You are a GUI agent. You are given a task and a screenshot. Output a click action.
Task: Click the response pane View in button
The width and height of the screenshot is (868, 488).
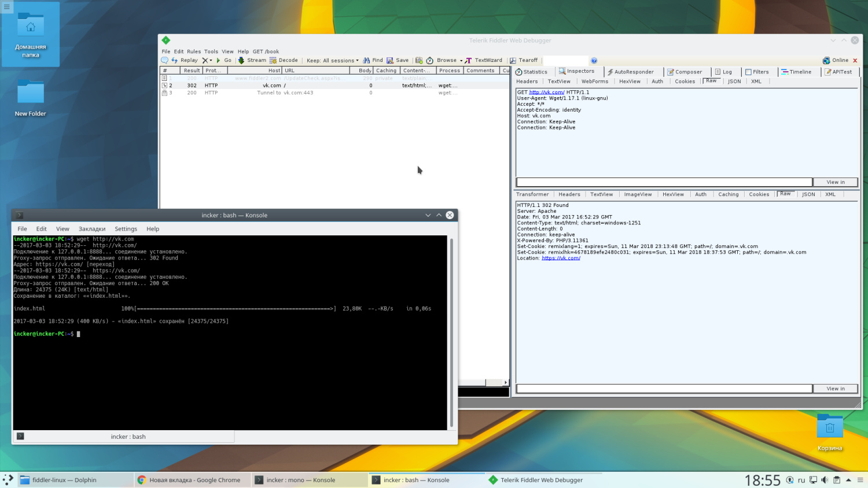pyautogui.click(x=835, y=389)
